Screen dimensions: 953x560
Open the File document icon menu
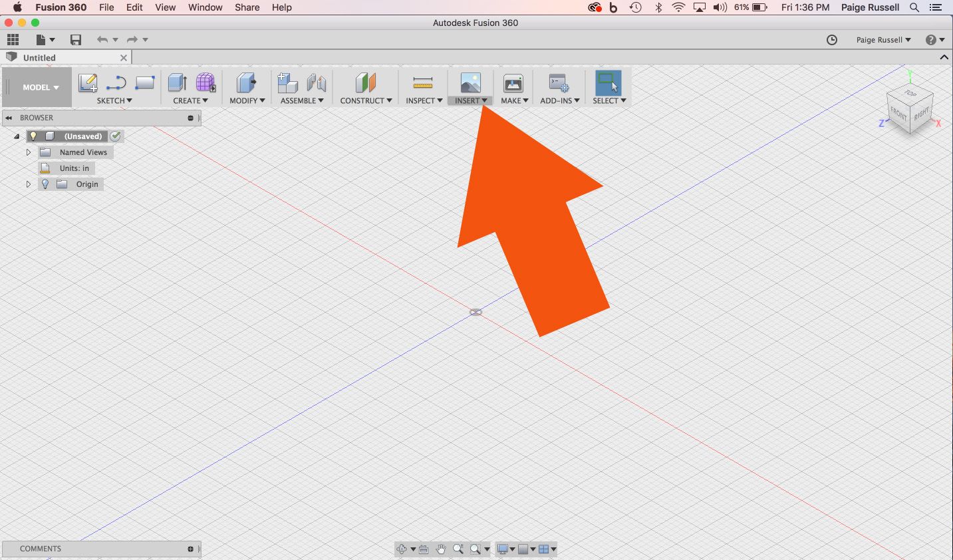45,40
